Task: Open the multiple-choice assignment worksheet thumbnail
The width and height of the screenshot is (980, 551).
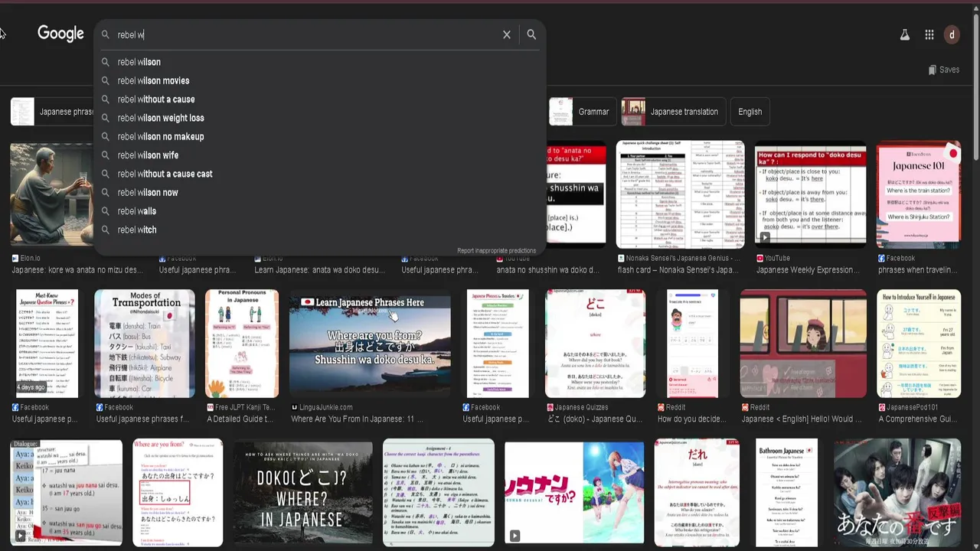Action: tap(439, 493)
